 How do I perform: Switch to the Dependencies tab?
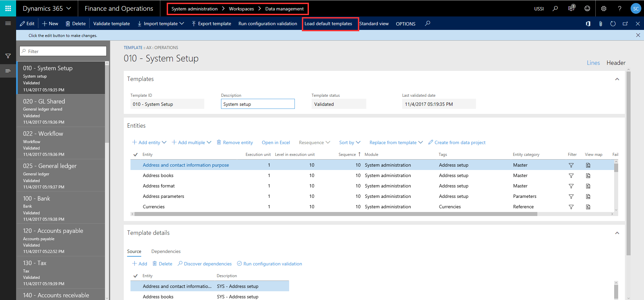click(x=166, y=251)
